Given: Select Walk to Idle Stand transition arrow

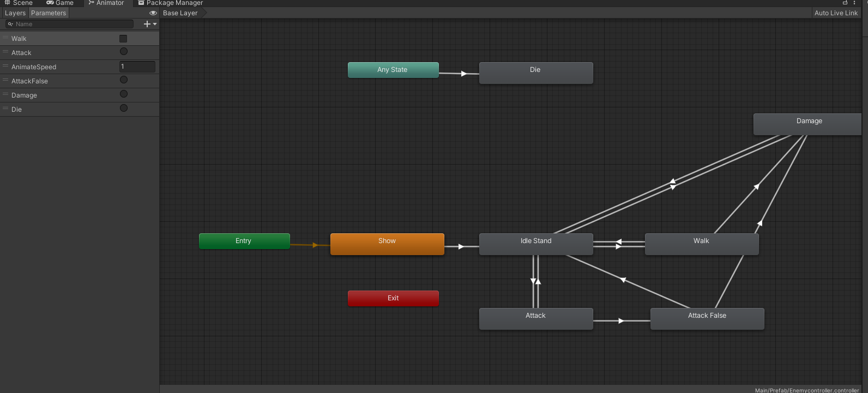Looking at the screenshot, I should point(619,241).
